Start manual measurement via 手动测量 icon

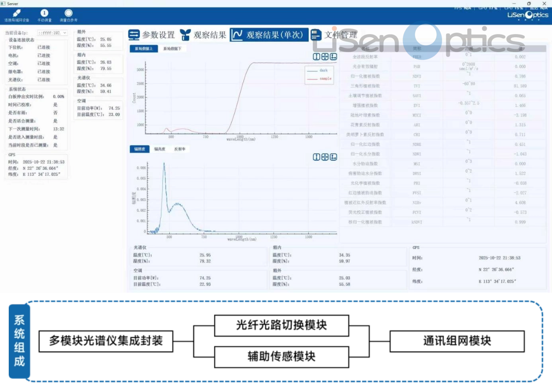(x=45, y=13)
